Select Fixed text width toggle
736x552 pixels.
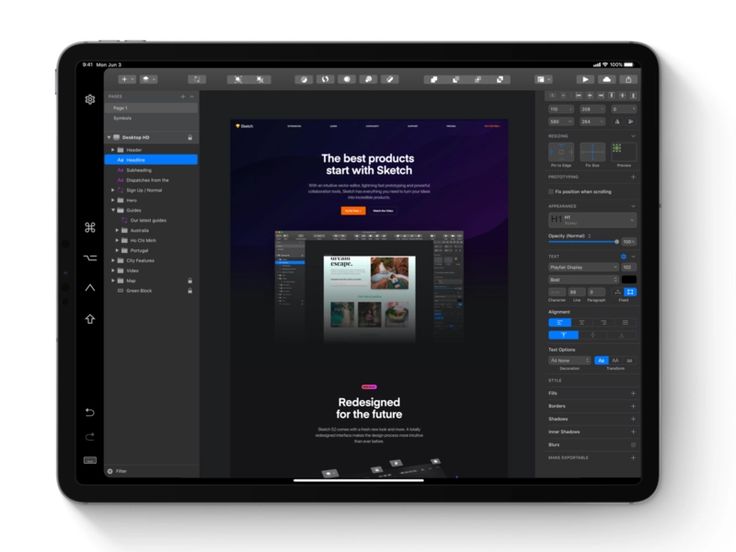point(630,292)
